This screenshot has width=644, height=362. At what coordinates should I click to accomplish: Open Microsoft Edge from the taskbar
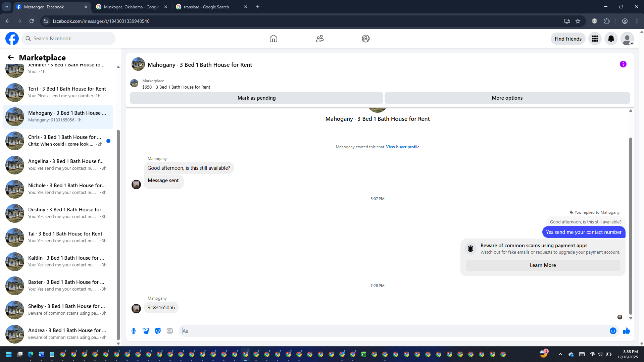click(x=31, y=354)
